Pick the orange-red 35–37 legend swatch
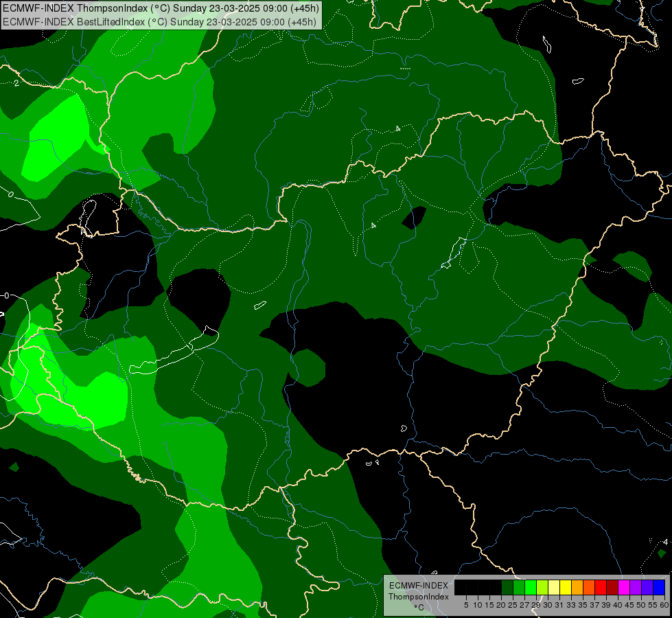 (x=589, y=587)
